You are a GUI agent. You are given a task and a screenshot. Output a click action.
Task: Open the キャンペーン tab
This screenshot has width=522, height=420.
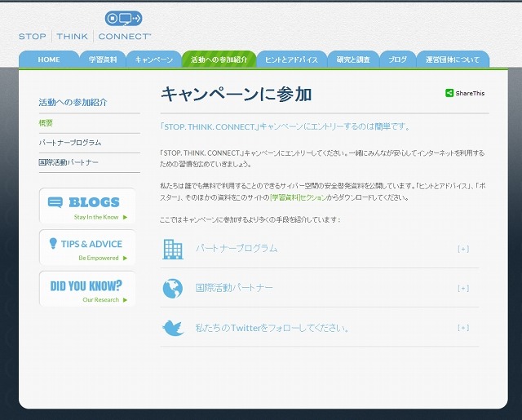(x=154, y=60)
